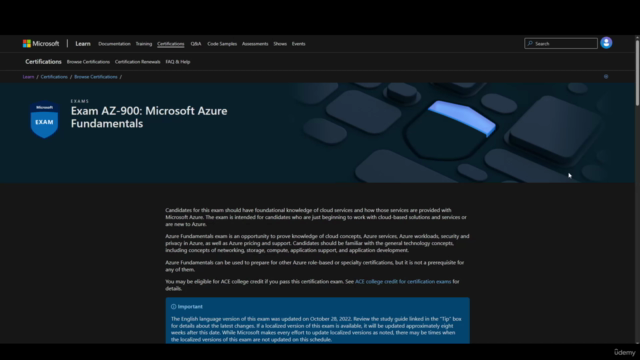Open the Events nav item
Image resolution: width=640 pixels, height=360 pixels.
point(298,44)
